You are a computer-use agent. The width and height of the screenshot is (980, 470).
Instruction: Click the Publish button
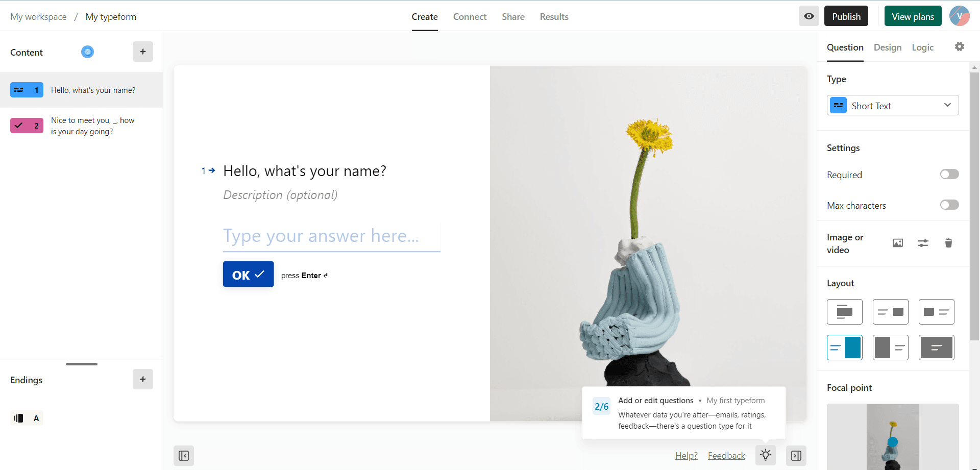pos(846,16)
